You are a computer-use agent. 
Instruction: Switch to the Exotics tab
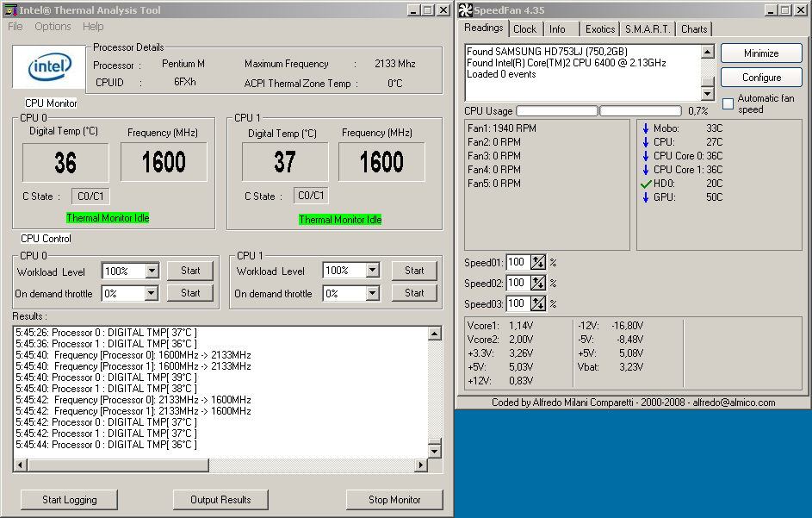click(x=599, y=29)
